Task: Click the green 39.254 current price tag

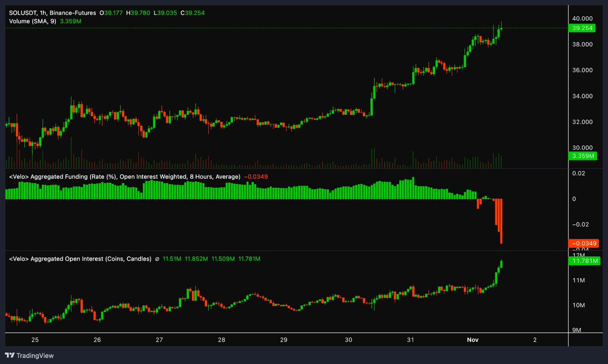Action: (x=582, y=28)
